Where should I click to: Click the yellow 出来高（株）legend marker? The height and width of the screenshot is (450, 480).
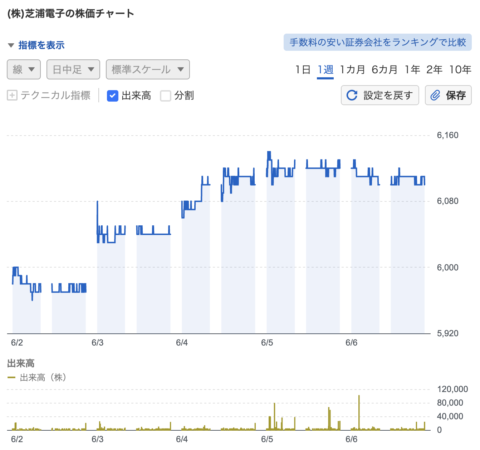(11, 377)
